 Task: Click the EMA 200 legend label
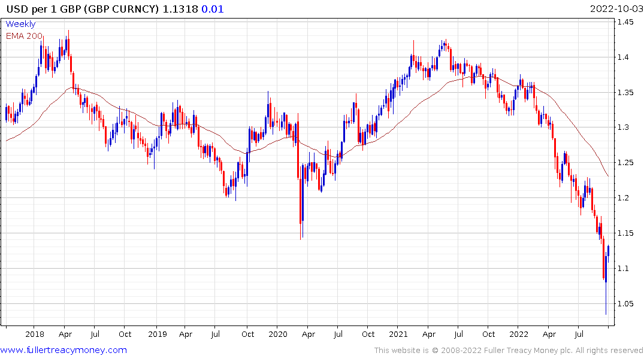coord(24,36)
